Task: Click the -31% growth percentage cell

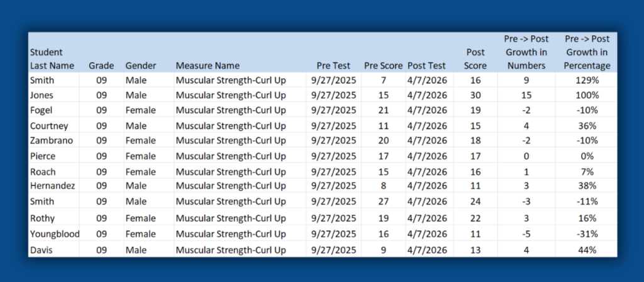Action: coord(587,234)
